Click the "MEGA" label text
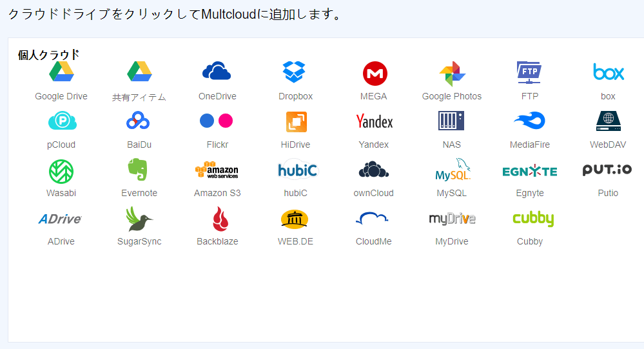The width and height of the screenshot is (644, 349). pos(373,96)
